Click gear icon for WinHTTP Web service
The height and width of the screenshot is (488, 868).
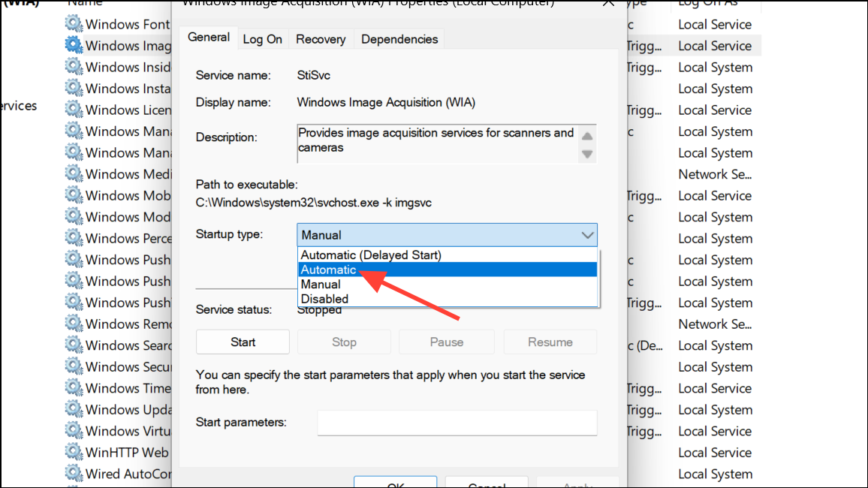(x=74, y=451)
